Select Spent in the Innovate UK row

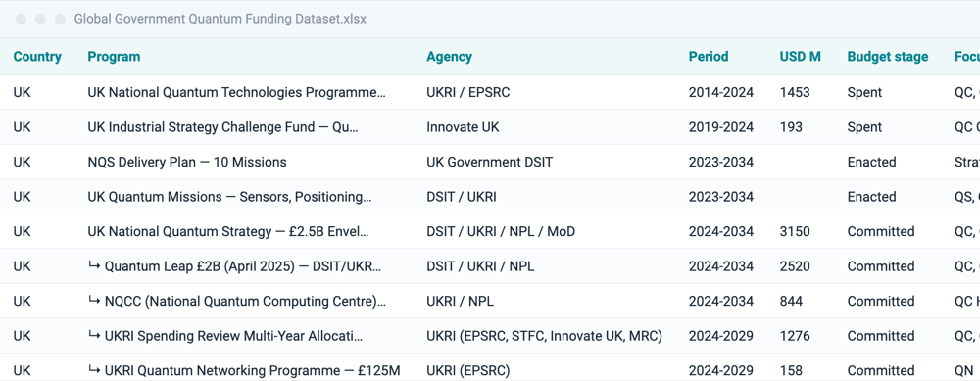click(x=864, y=127)
